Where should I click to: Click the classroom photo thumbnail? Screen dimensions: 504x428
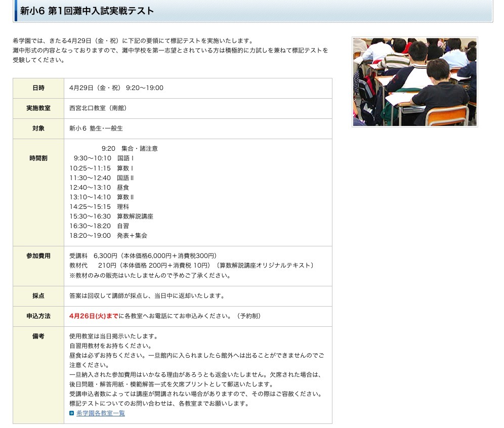tap(414, 82)
